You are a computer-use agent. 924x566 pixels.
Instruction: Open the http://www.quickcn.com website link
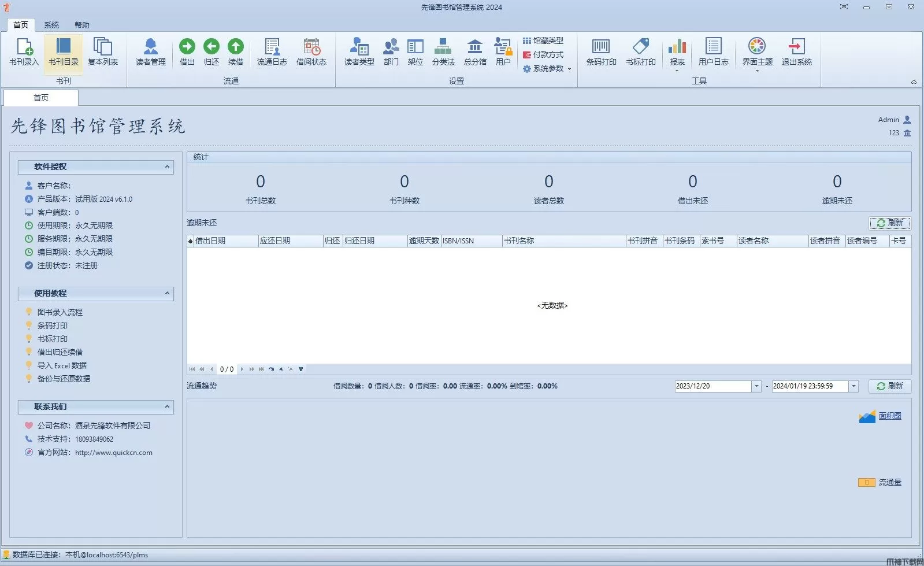coord(114,453)
